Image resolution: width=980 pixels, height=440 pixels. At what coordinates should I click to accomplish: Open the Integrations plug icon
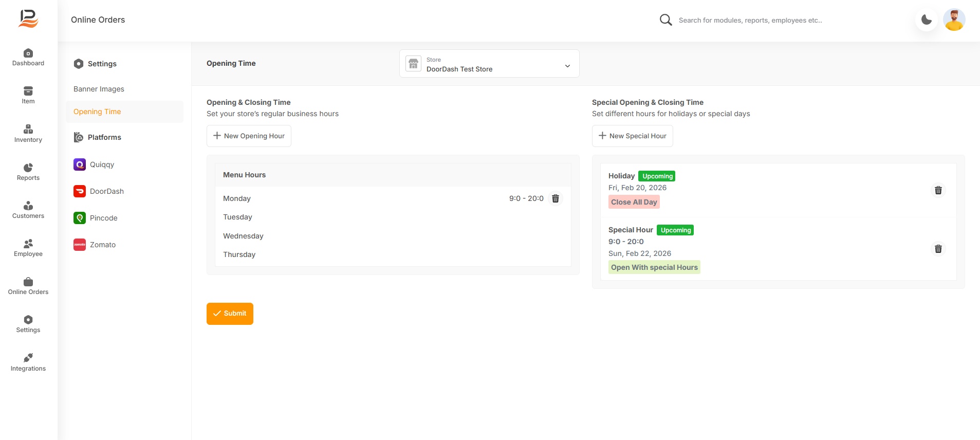pyautogui.click(x=28, y=358)
